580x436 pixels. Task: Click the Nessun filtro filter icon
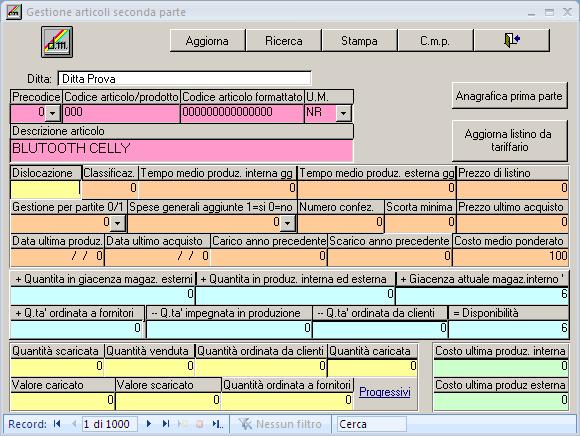(245, 424)
